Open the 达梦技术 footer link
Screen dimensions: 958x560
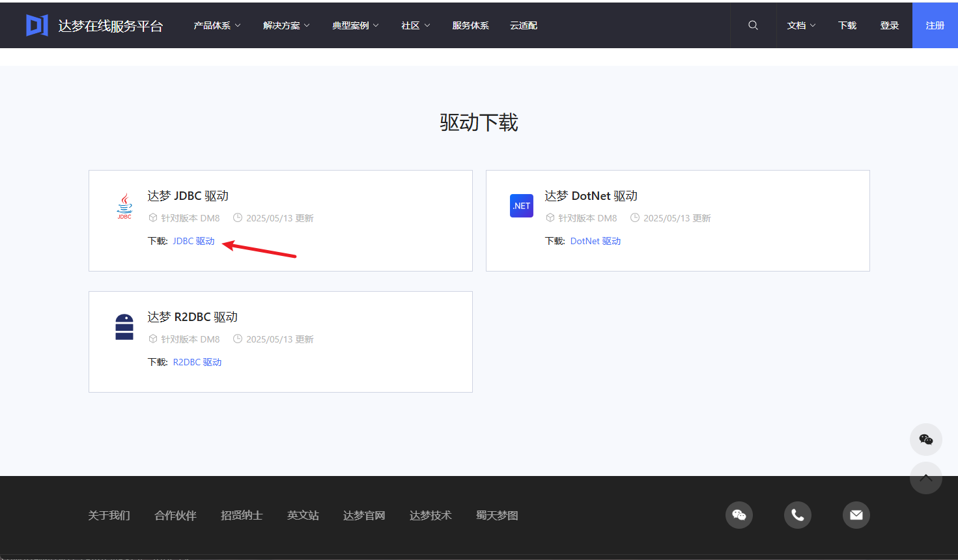point(430,515)
